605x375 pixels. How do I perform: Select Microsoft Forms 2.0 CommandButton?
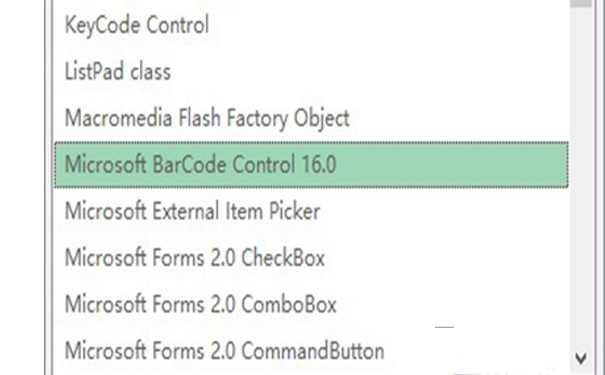tap(311, 351)
